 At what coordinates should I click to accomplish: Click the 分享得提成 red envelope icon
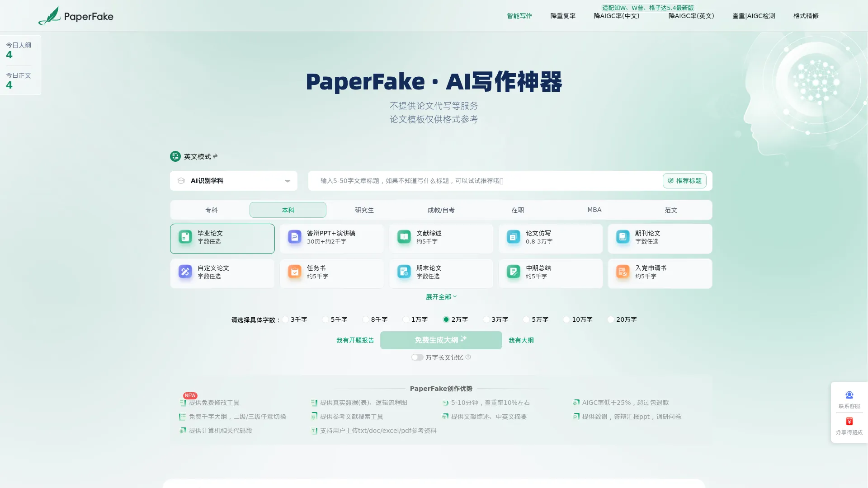[849, 421]
